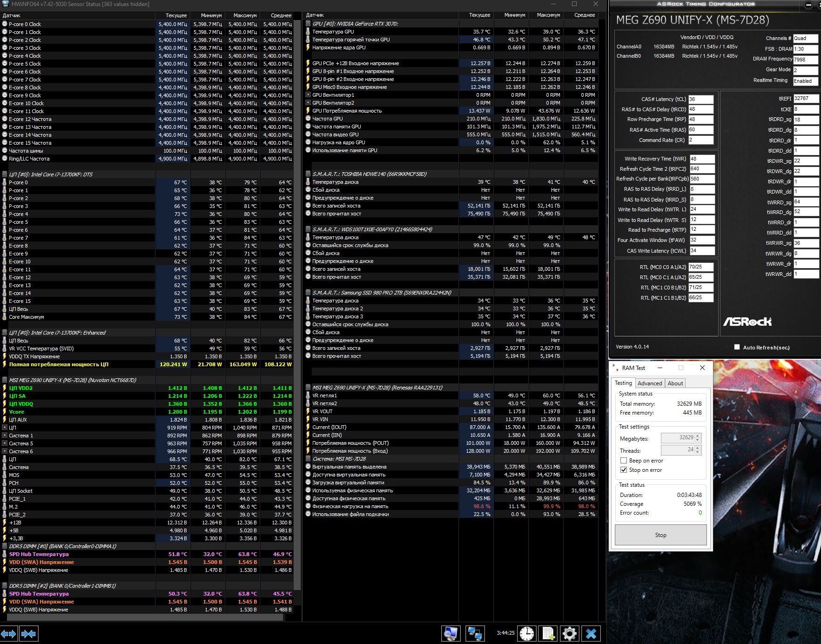Click the monitor icon in HWiNFO's bottom toolbar
The width and height of the screenshot is (821, 644).
point(451,633)
